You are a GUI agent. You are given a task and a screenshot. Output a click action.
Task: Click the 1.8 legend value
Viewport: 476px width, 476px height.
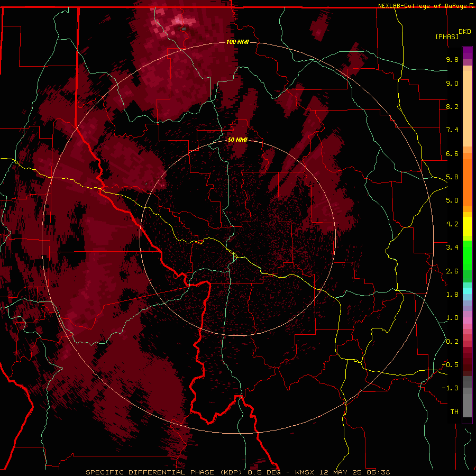tap(452, 295)
